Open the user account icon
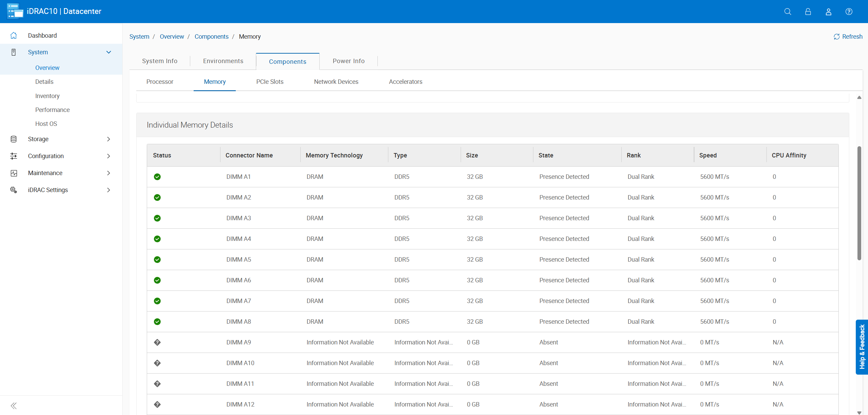This screenshot has width=868, height=415. 828,12
